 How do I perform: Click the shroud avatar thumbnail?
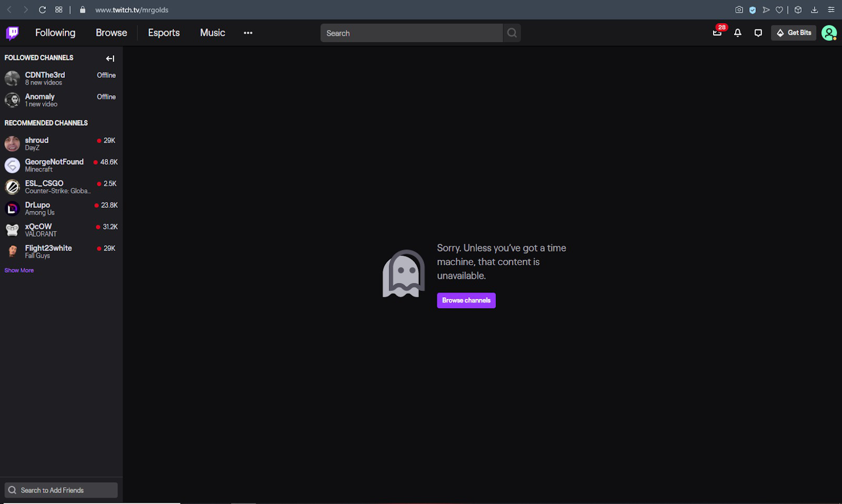(x=12, y=144)
